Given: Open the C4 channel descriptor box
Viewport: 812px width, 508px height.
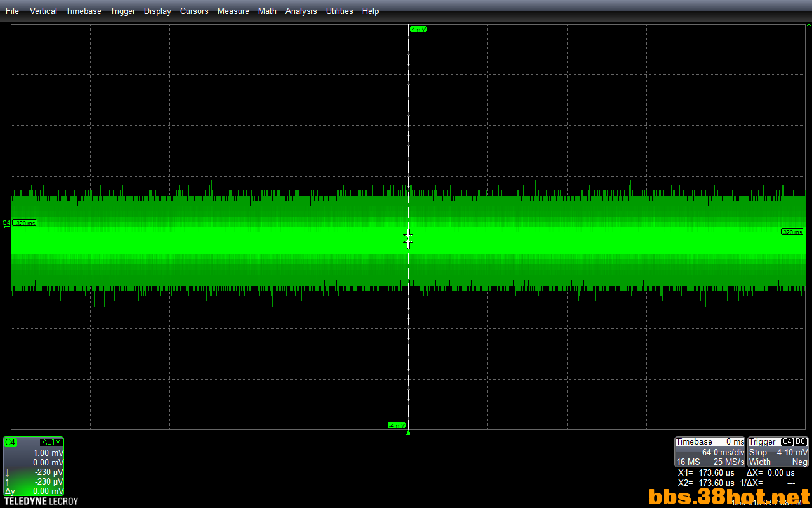Looking at the screenshot, I should [x=33, y=466].
